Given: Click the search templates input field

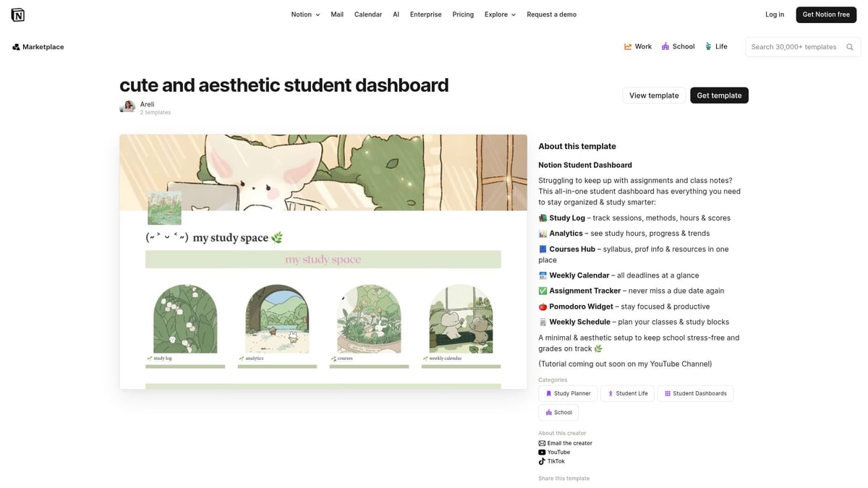Looking at the screenshot, I should point(796,46).
